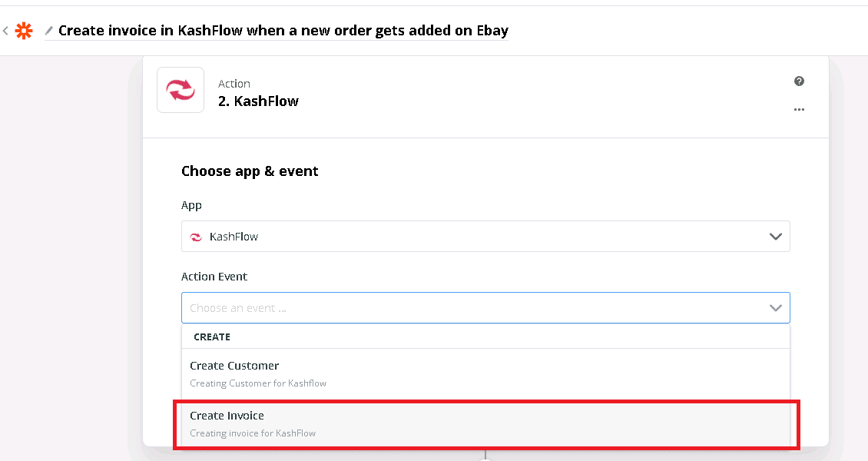Screen dimensions: 868x461
Task: Click the CREATE group header in list
Action: (212, 337)
